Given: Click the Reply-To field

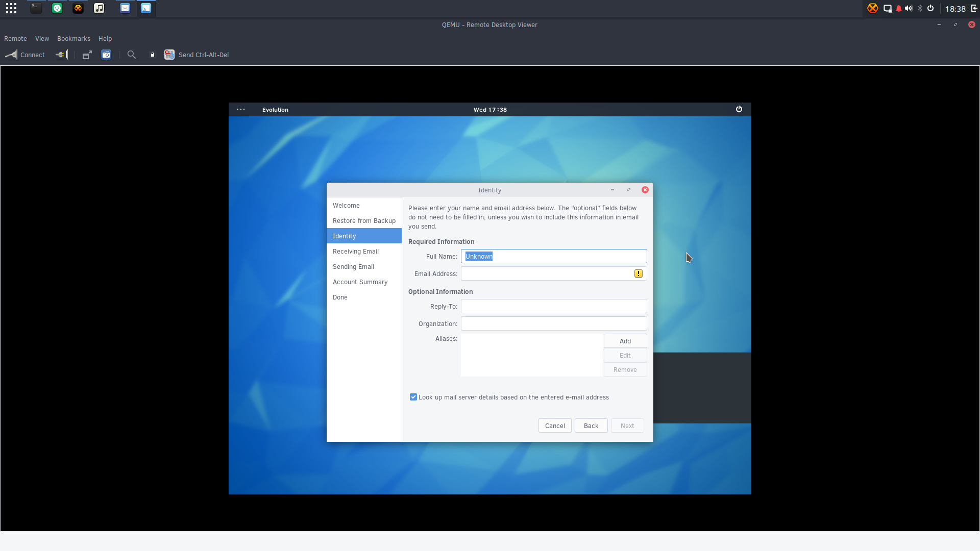Looking at the screenshot, I should point(554,306).
